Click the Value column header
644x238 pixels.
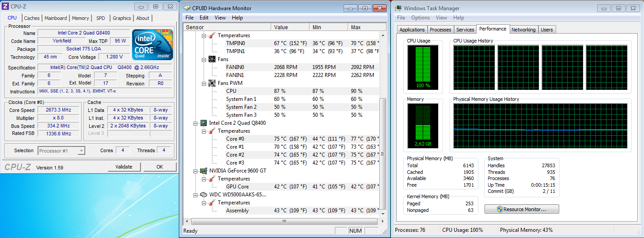(290, 27)
